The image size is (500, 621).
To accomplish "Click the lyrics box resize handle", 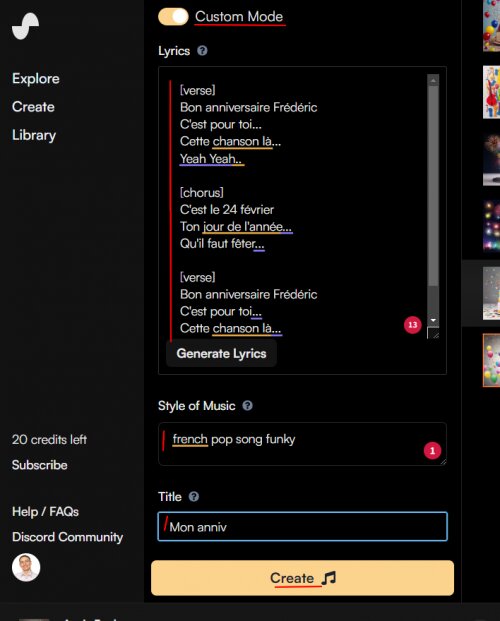I will point(433,333).
